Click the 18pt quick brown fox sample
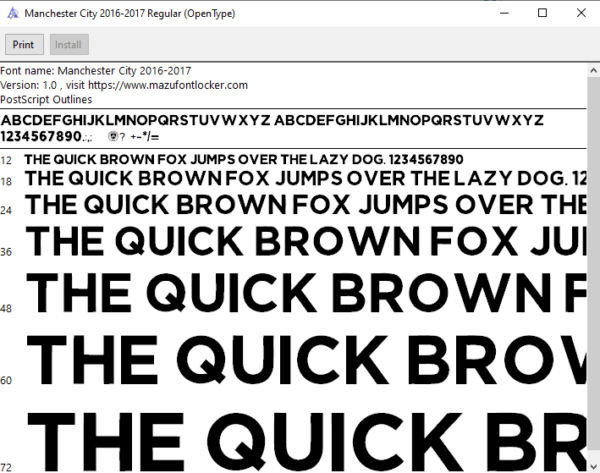The width and height of the screenshot is (600, 473). tap(306, 179)
